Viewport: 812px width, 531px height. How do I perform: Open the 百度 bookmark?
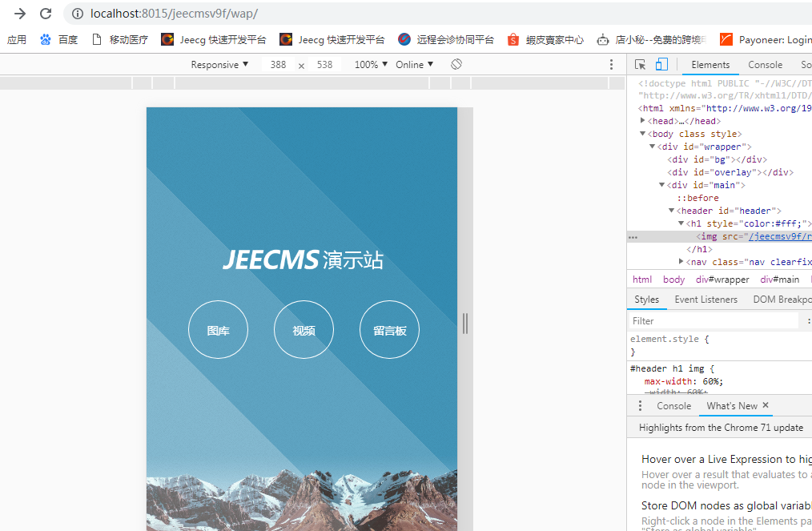59,39
